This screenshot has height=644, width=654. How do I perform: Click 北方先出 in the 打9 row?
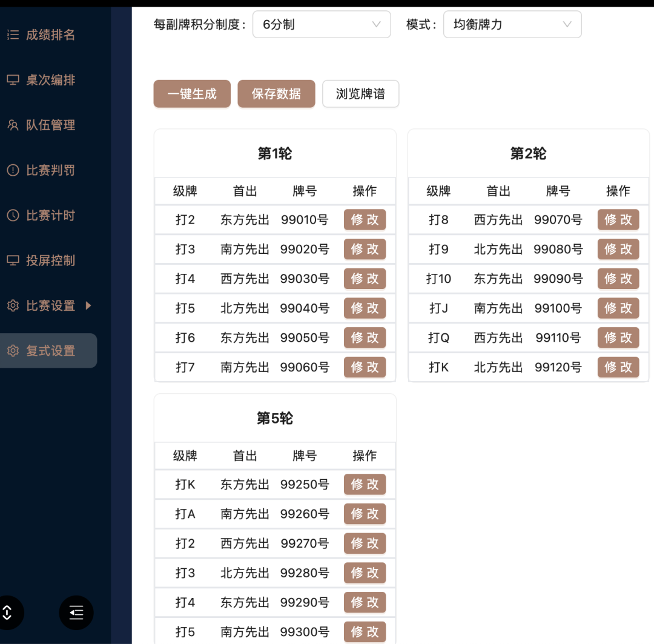click(498, 249)
